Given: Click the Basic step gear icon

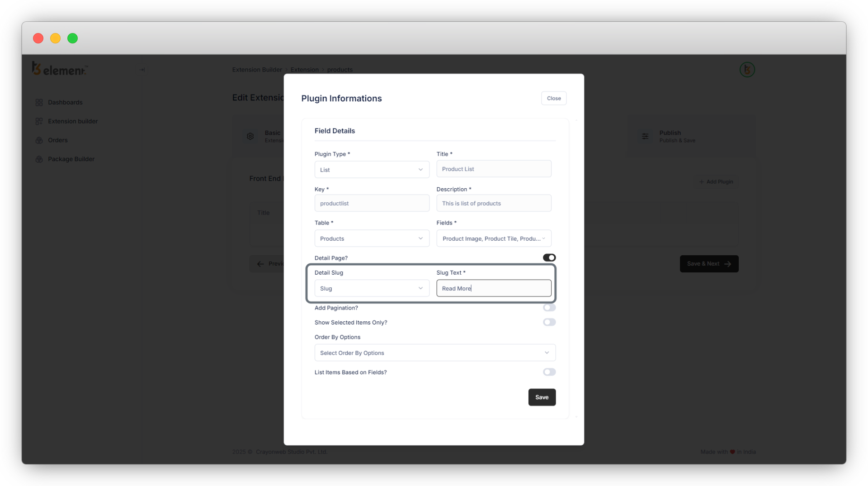Looking at the screenshot, I should pos(250,136).
